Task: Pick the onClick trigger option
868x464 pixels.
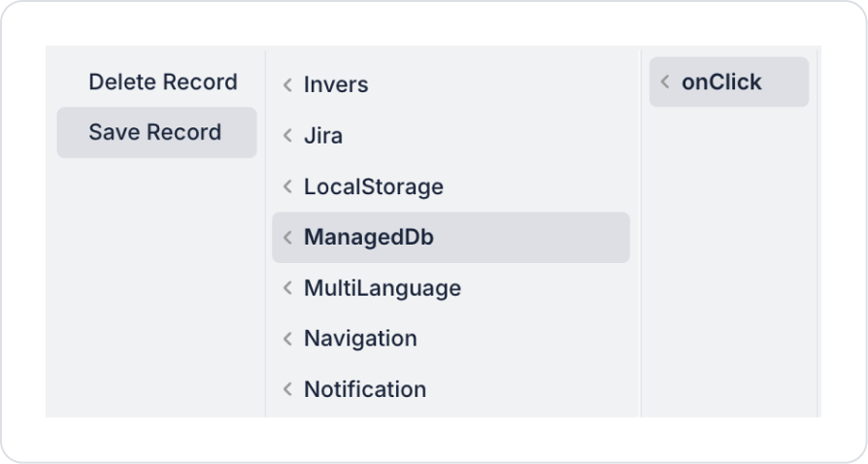Action: coord(721,83)
